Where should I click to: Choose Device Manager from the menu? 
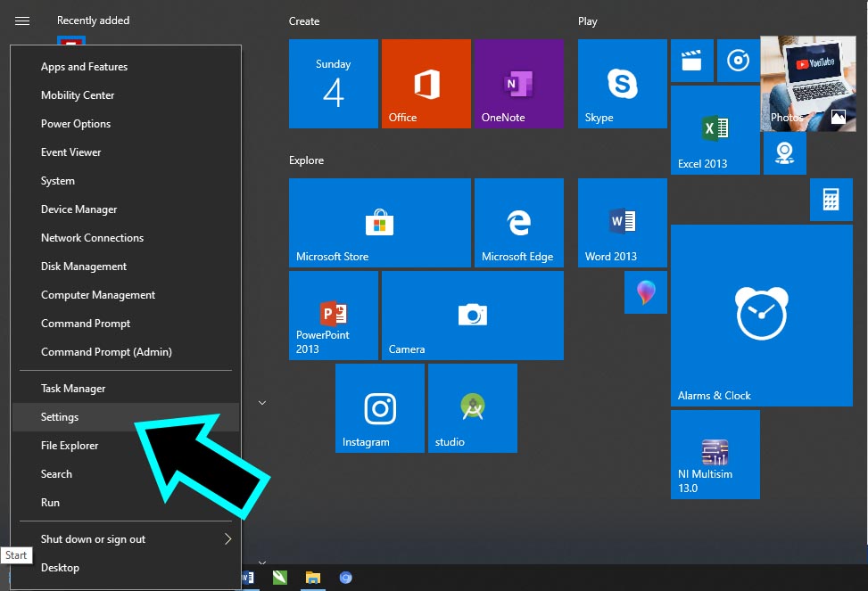(x=79, y=209)
